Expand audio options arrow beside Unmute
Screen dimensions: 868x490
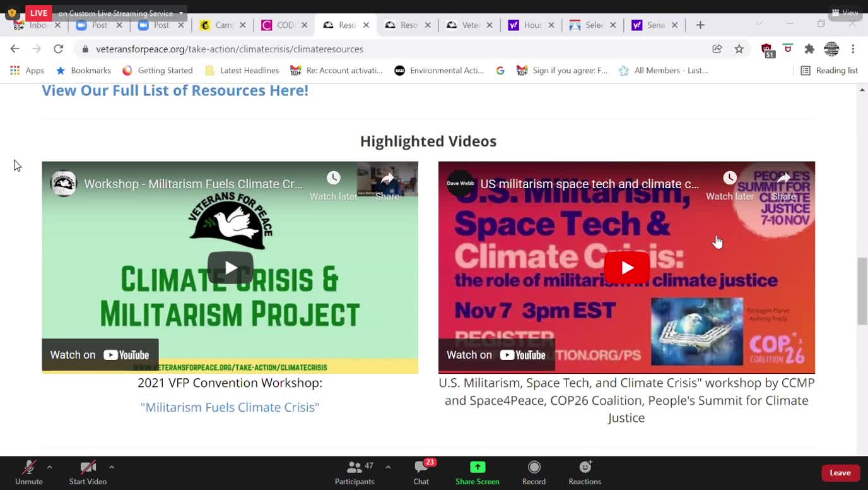pyautogui.click(x=49, y=467)
